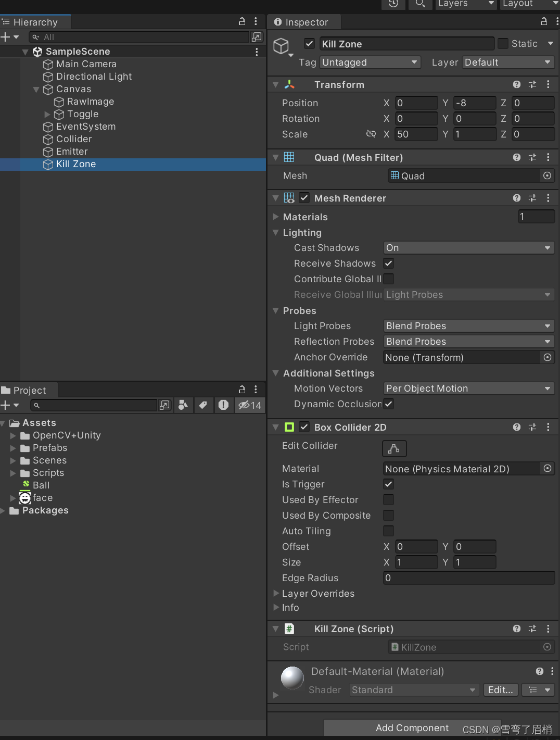Expand Layer Overrides foldout

point(276,593)
